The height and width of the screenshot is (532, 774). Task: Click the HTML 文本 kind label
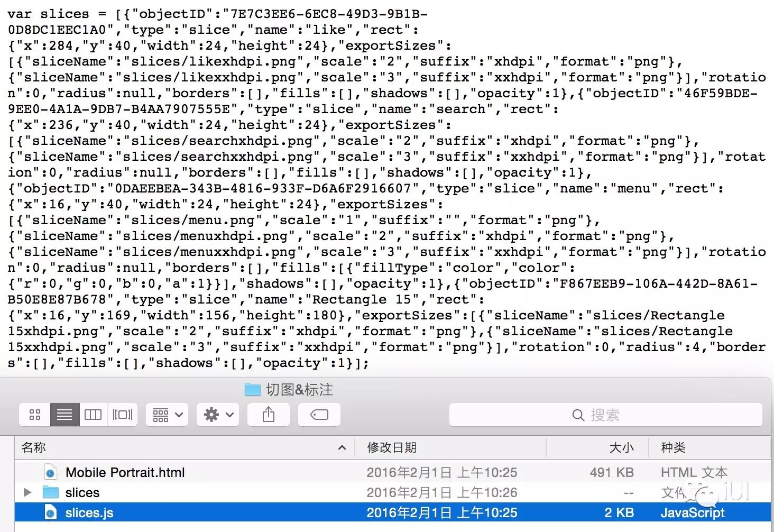[694, 472]
